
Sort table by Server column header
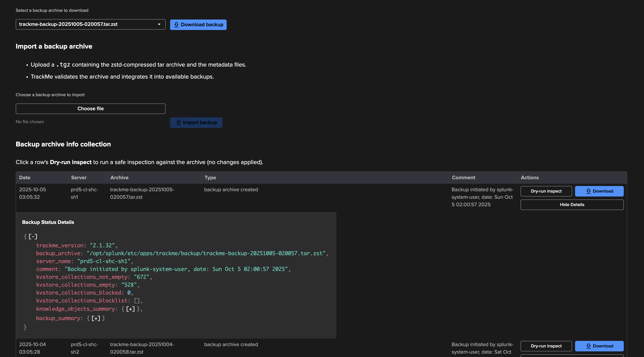tap(78, 178)
